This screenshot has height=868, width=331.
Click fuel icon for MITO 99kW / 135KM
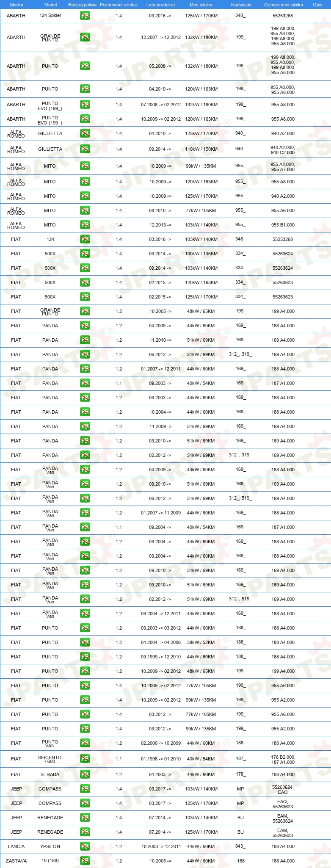coord(85,166)
